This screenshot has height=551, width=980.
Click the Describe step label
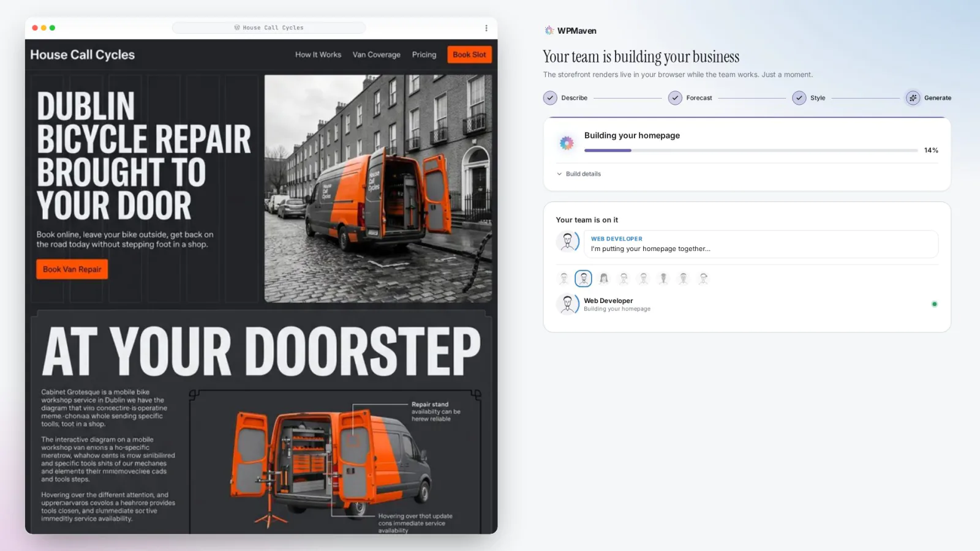[x=574, y=98]
